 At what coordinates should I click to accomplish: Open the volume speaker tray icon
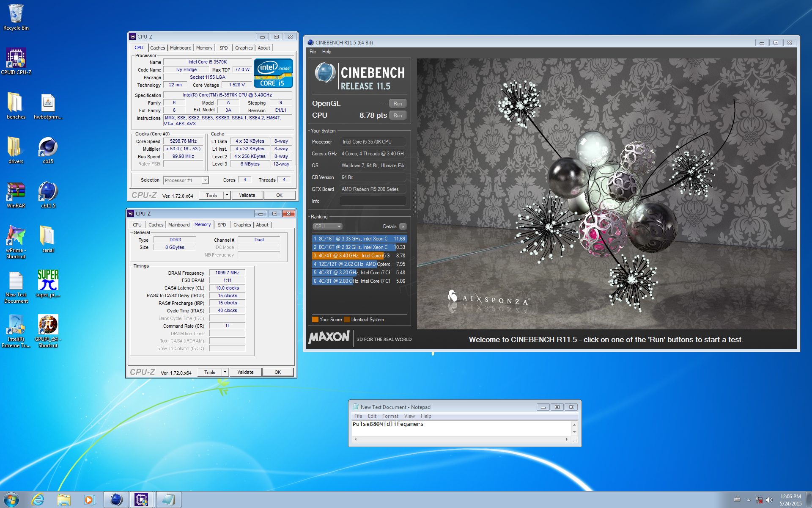point(769,500)
